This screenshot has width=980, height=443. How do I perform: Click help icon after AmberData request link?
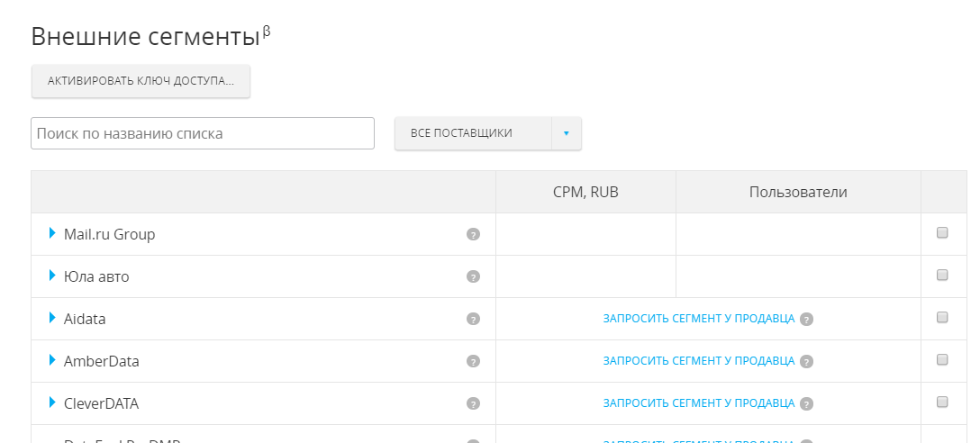pyautogui.click(x=806, y=361)
